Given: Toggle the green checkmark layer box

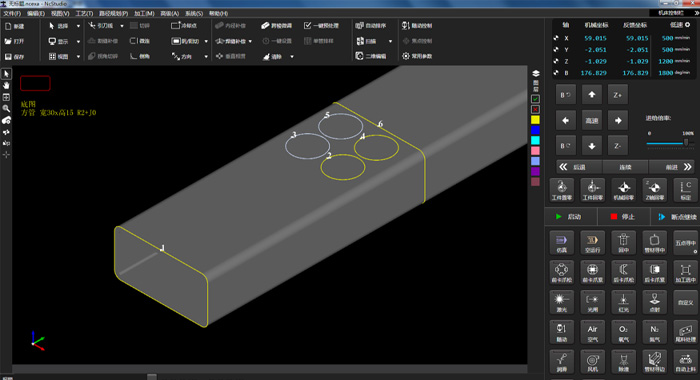Looking at the screenshot, I should point(535,99).
